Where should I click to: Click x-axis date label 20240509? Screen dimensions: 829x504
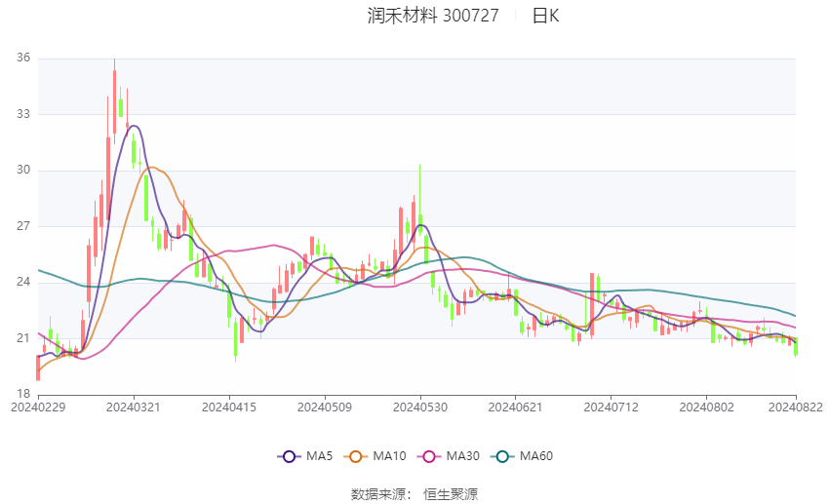(325, 407)
